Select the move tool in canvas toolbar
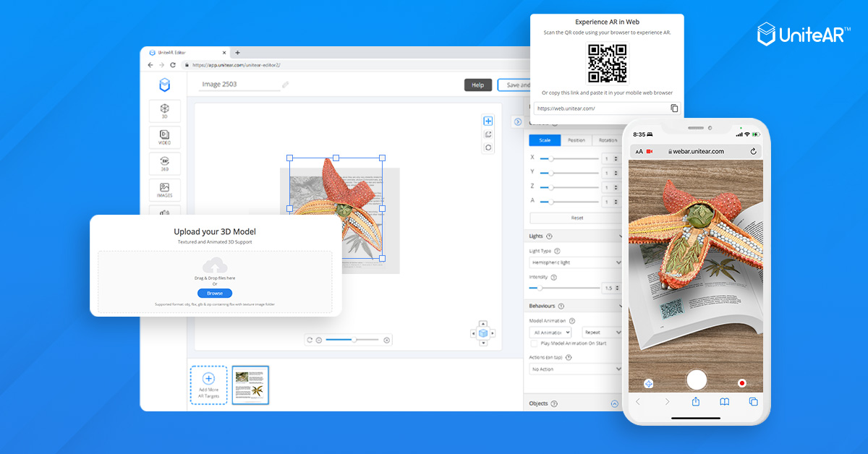Viewport: 868px width, 454px height. (488, 121)
